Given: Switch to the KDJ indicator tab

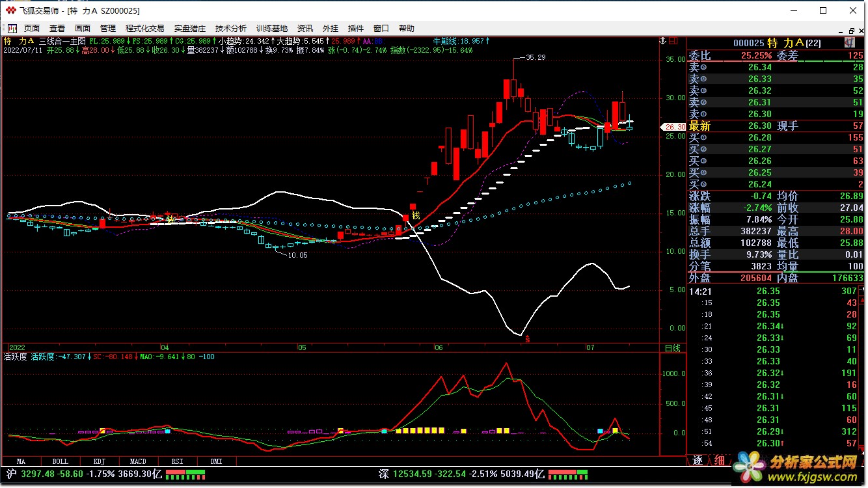Looking at the screenshot, I should tap(99, 461).
